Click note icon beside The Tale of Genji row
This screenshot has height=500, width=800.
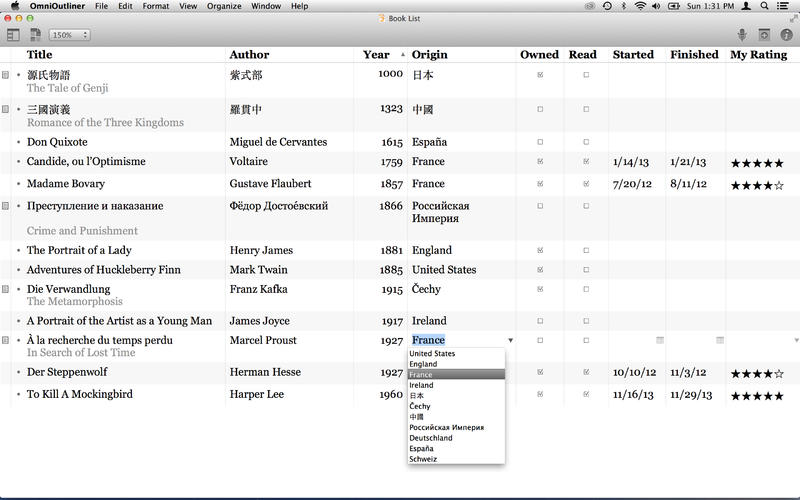(x=6, y=75)
